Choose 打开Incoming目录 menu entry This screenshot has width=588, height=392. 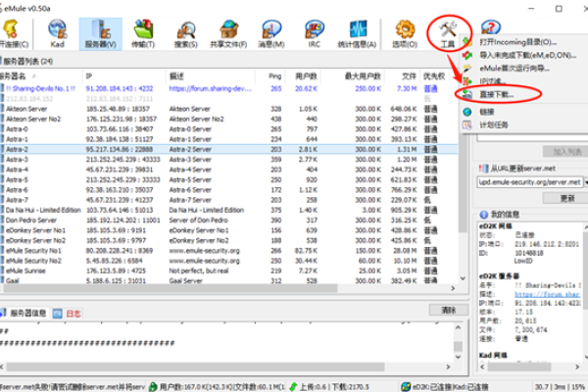click(x=517, y=42)
